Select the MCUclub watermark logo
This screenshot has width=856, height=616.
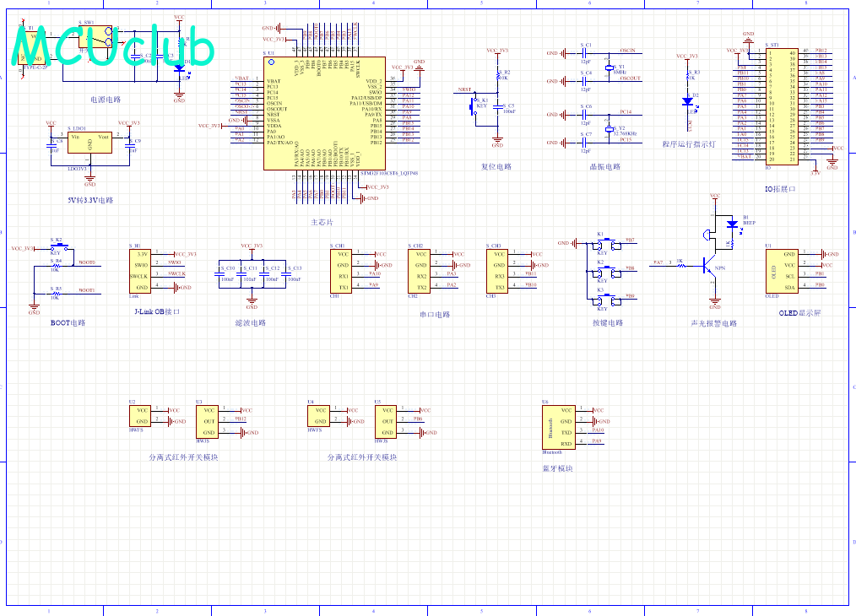coord(113,46)
